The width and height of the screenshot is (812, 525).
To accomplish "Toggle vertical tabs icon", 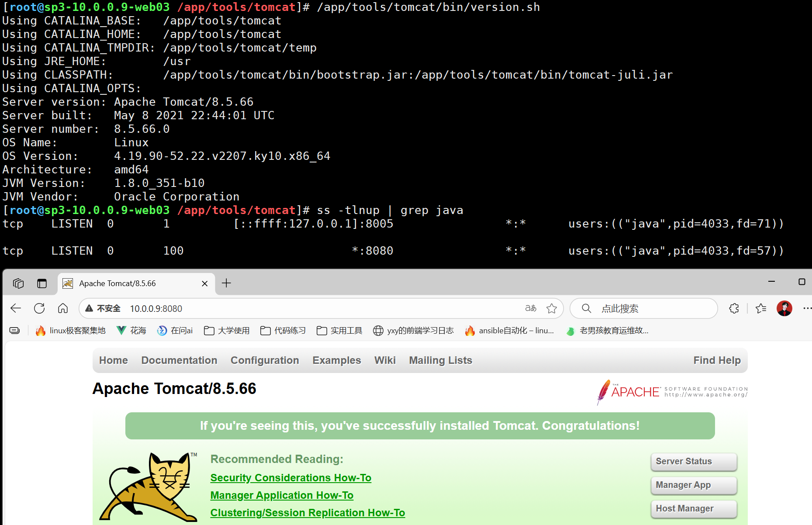I will (x=42, y=283).
